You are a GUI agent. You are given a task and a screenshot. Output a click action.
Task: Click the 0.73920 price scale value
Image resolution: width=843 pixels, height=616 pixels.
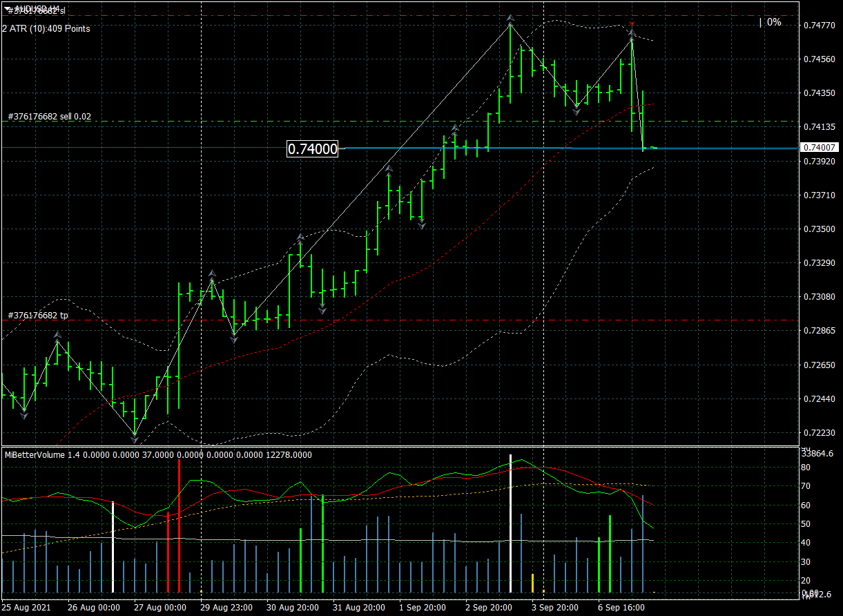819,162
